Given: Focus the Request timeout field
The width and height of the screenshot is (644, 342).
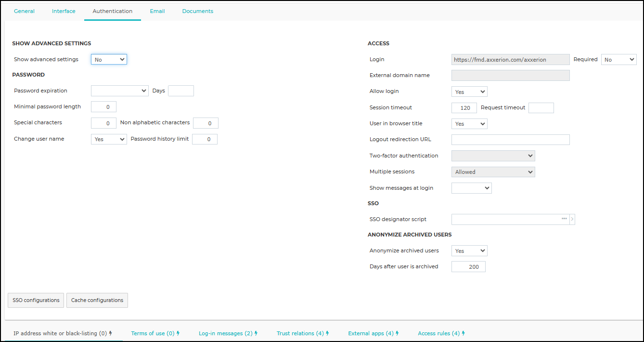Looking at the screenshot, I should 541,108.
